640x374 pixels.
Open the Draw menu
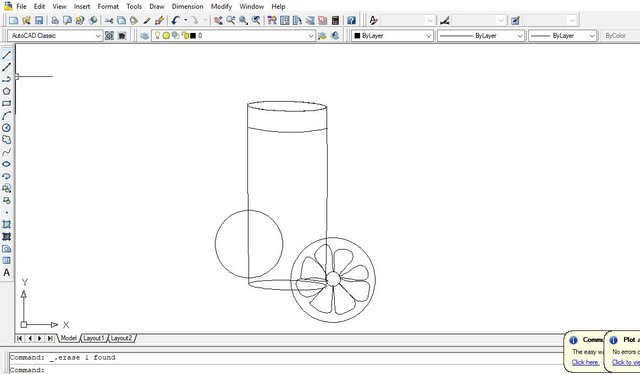point(157,7)
